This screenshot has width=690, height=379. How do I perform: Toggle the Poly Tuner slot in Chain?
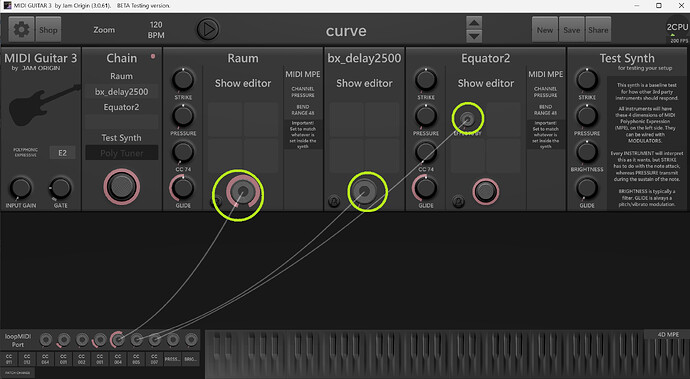pyautogui.click(x=122, y=153)
